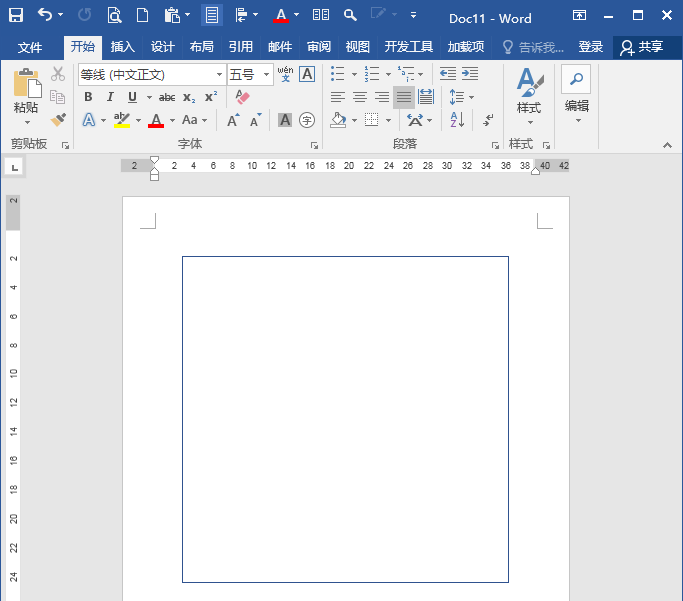Increase paragraph indent
Viewport: 683px width, 601px height.
[x=470, y=74]
